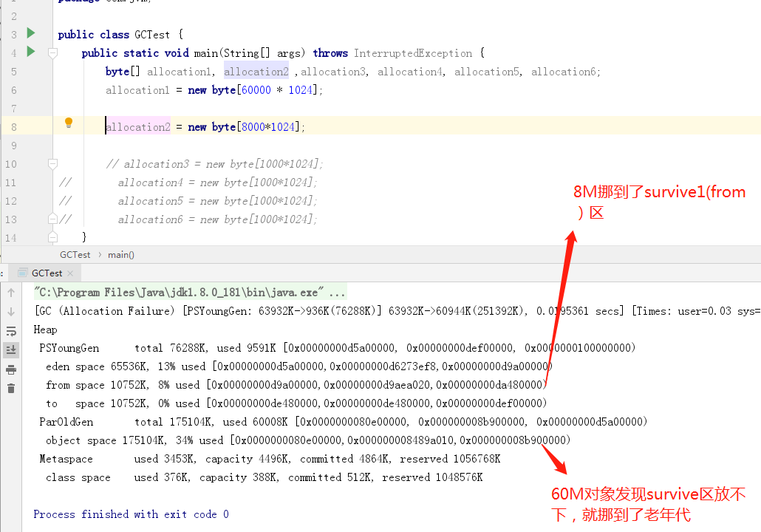Click the yellow intention lightbulb on line 8
The width and height of the screenshot is (761, 532).
click(69, 123)
